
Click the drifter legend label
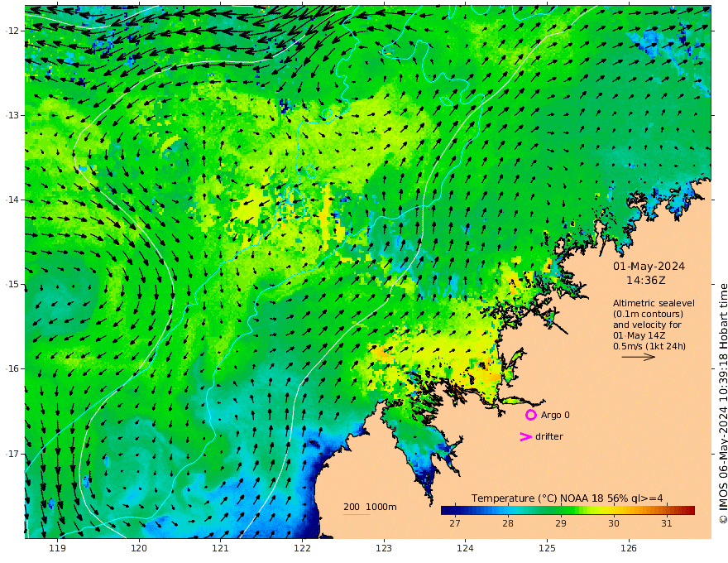click(548, 436)
